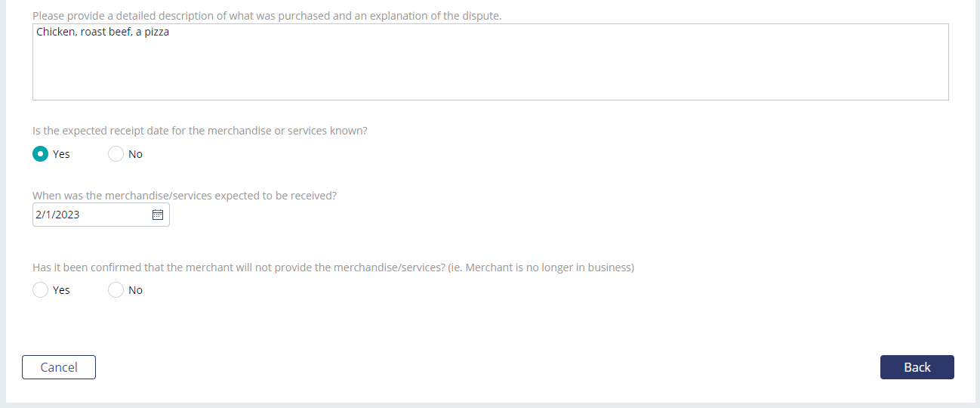Click the 'Is the expected receipt date' question text
980x408 pixels.
(x=200, y=131)
